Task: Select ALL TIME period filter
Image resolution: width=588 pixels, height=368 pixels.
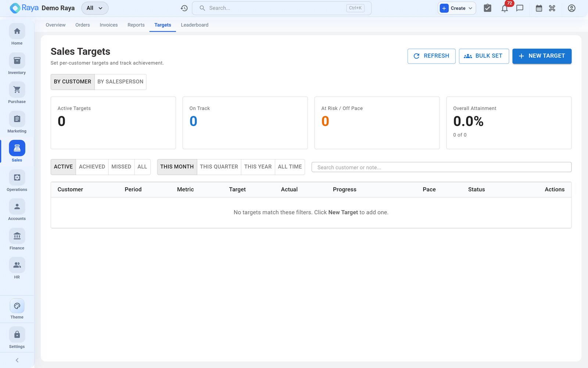Action: (x=290, y=167)
